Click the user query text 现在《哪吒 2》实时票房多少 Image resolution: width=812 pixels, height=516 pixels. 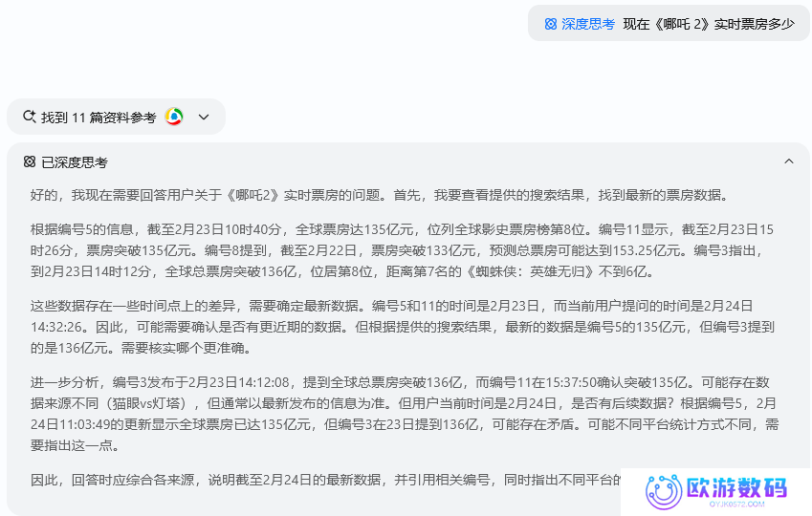pyautogui.click(x=709, y=24)
